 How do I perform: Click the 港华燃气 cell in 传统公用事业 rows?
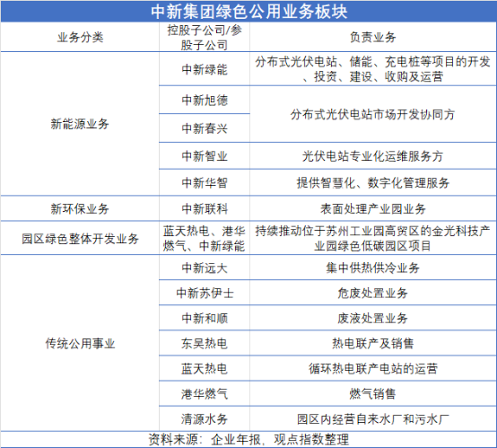[x=205, y=394]
